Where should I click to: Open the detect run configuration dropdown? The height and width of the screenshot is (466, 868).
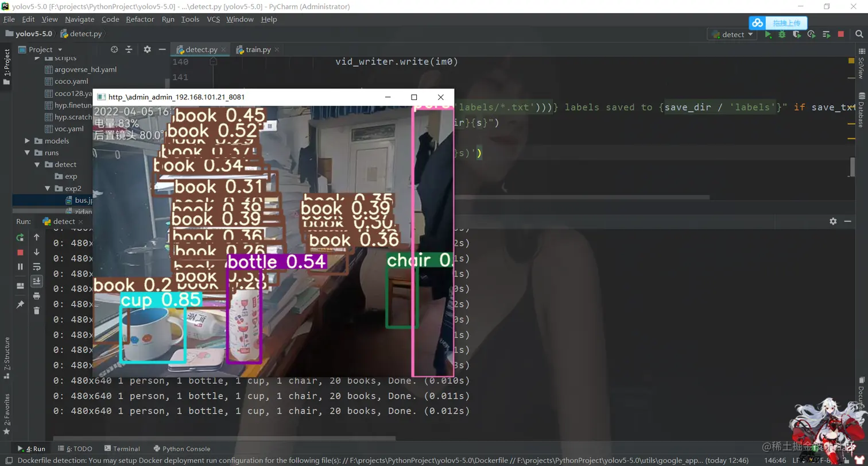tap(732, 34)
